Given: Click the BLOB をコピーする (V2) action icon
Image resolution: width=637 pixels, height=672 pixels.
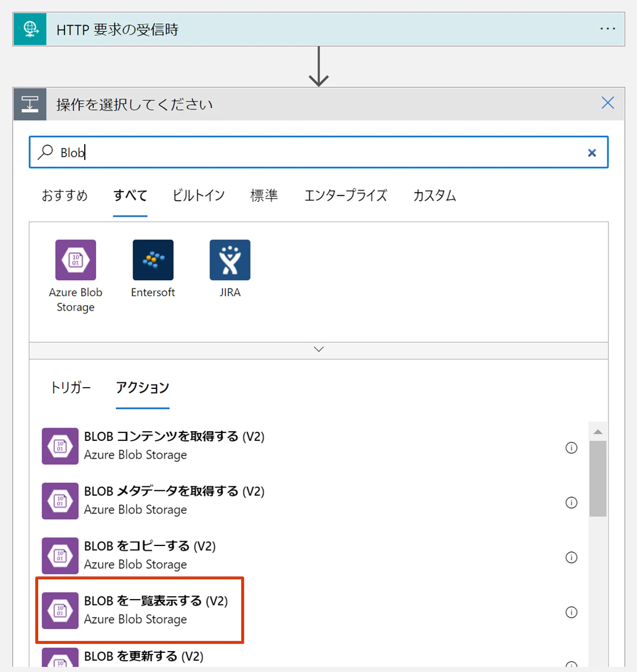Looking at the screenshot, I should coord(60,556).
